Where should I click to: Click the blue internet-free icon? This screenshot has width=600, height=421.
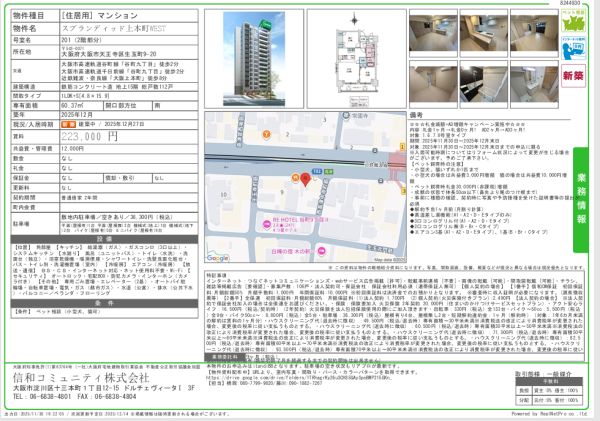pyautogui.click(x=574, y=48)
